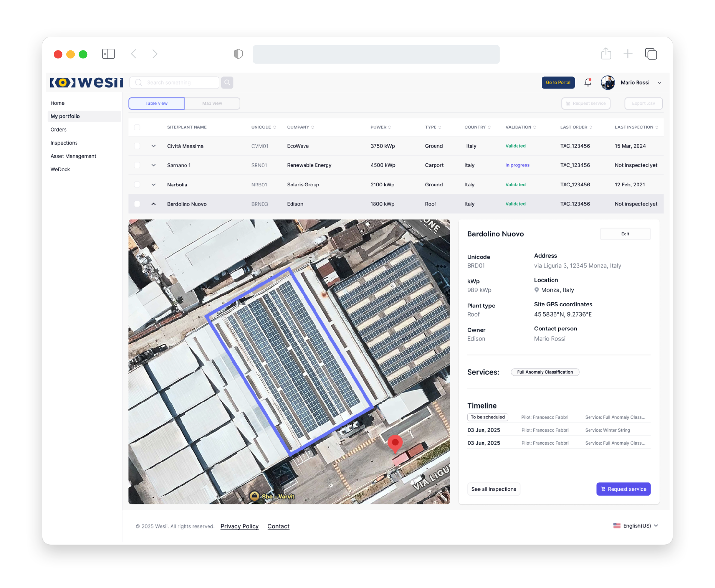Open a new tab with plus icon
This screenshot has height=588, width=715.
(628, 54)
